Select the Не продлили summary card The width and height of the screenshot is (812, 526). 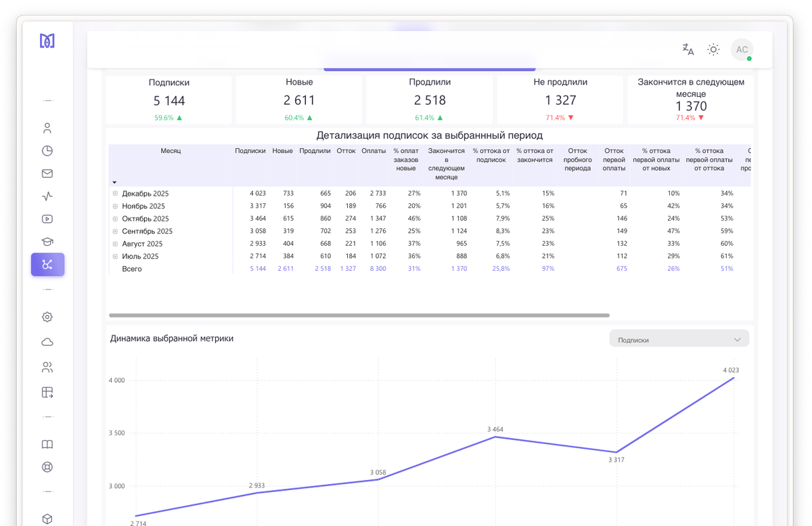pos(560,100)
